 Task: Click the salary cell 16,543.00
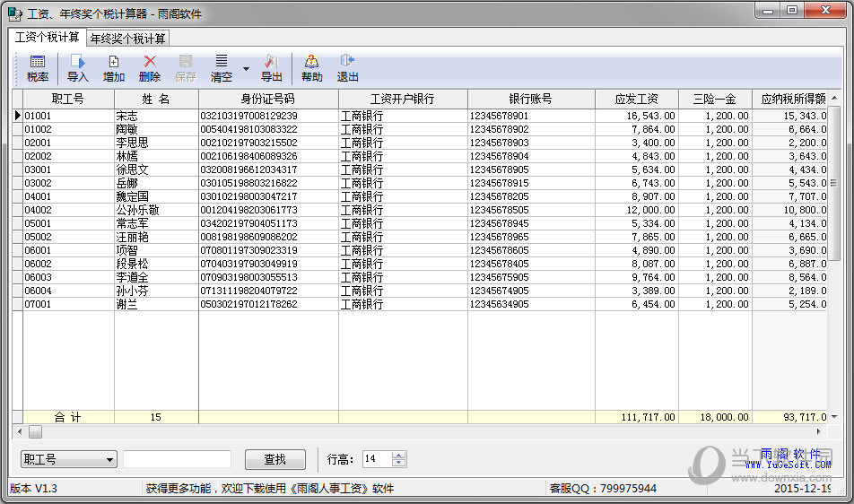pos(637,116)
